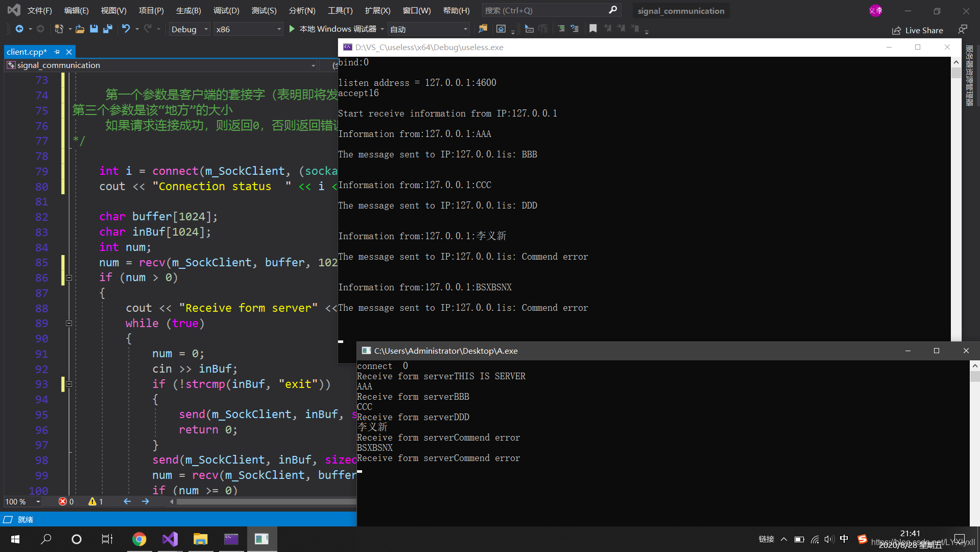Click the editor horizontal scrollbar
Image resolution: width=980 pixels, height=552 pixels.
coord(266,502)
